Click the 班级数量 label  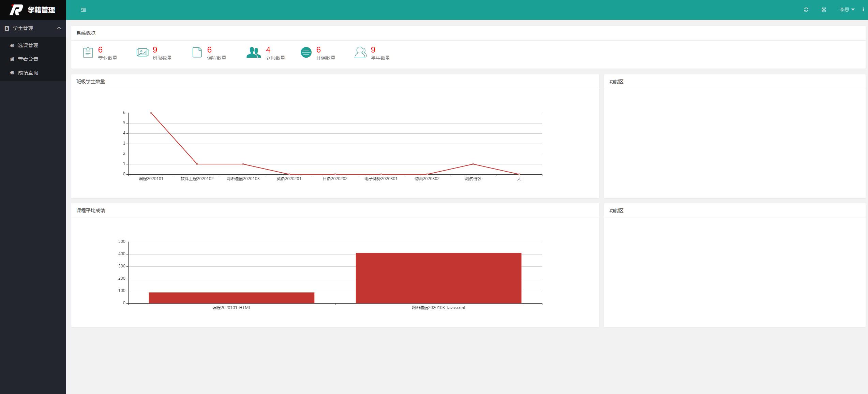click(162, 58)
